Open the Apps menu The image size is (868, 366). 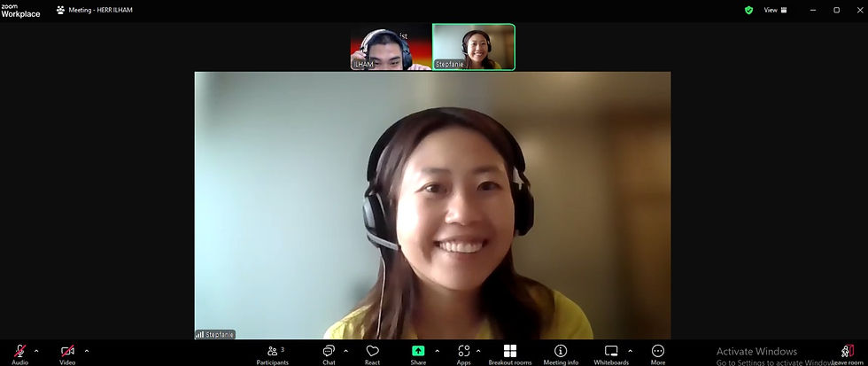point(464,354)
